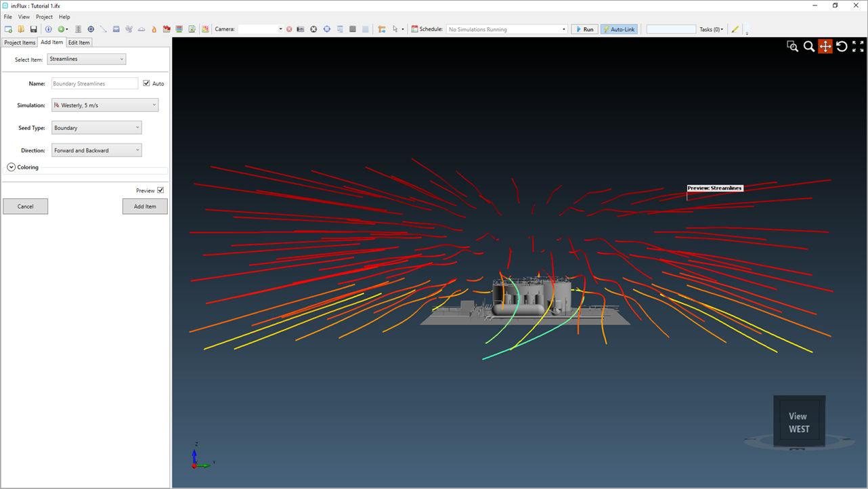Click the yellow pencil highlight icon
This screenshot has width=868, height=489.
[x=735, y=29]
